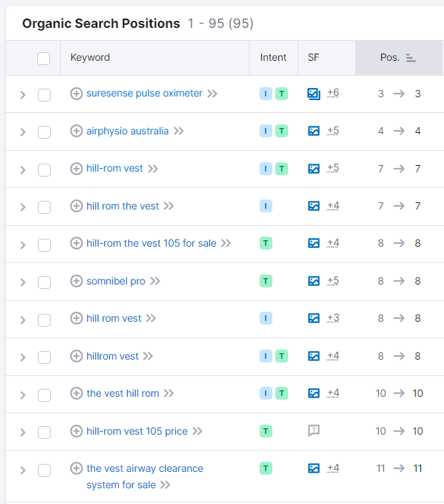Click the plus icon beside suresense pulse oximeter
This screenshot has width=444, height=504.
pyautogui.click(x=77, y=94)
